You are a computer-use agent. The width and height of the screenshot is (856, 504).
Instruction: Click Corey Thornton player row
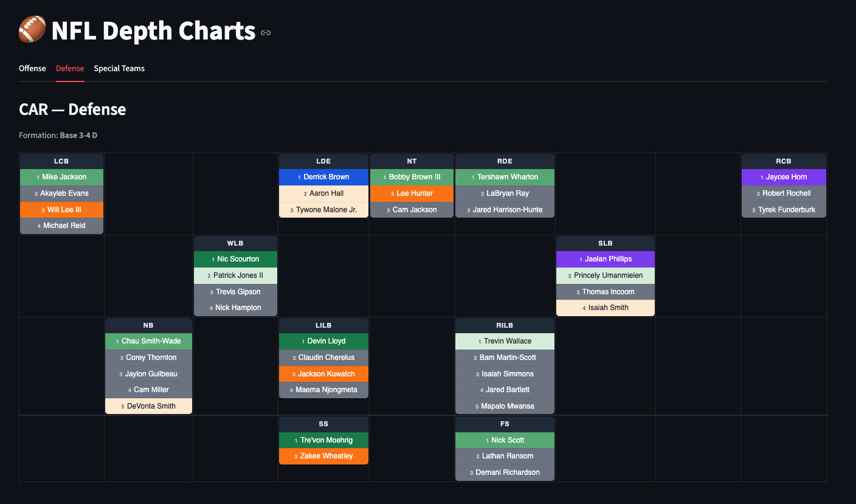148,357
